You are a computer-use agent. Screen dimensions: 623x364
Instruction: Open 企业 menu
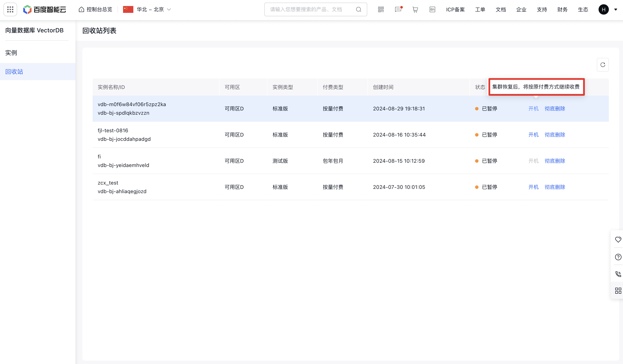point(521,9)
